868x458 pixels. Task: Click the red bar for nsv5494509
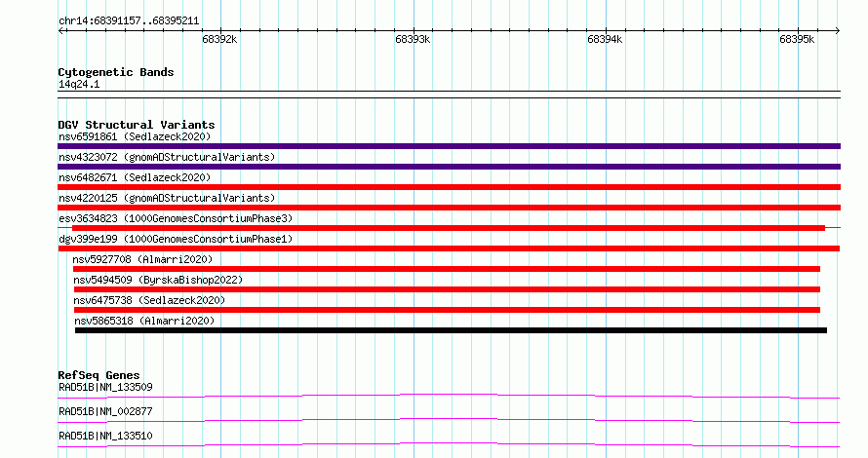click(x=447, y=289)
